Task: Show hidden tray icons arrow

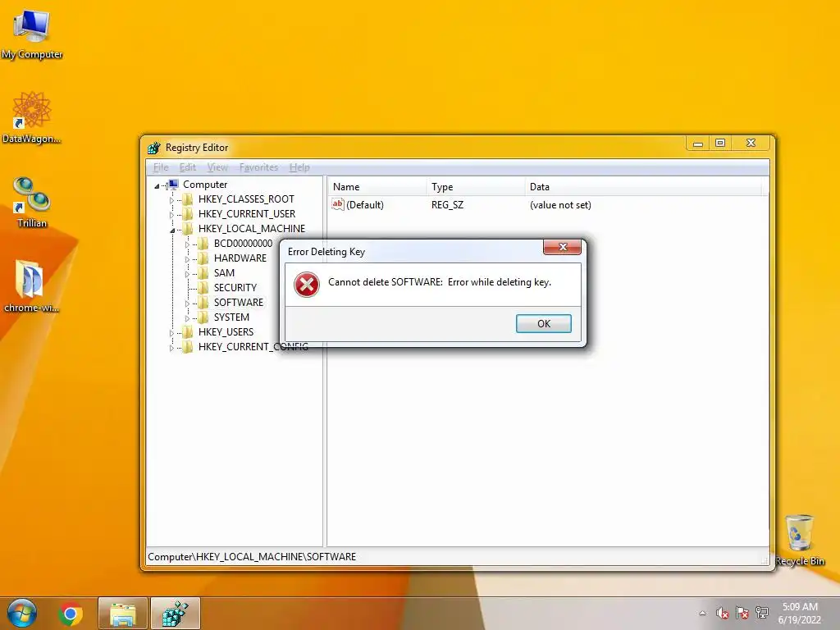Action: 702,613
